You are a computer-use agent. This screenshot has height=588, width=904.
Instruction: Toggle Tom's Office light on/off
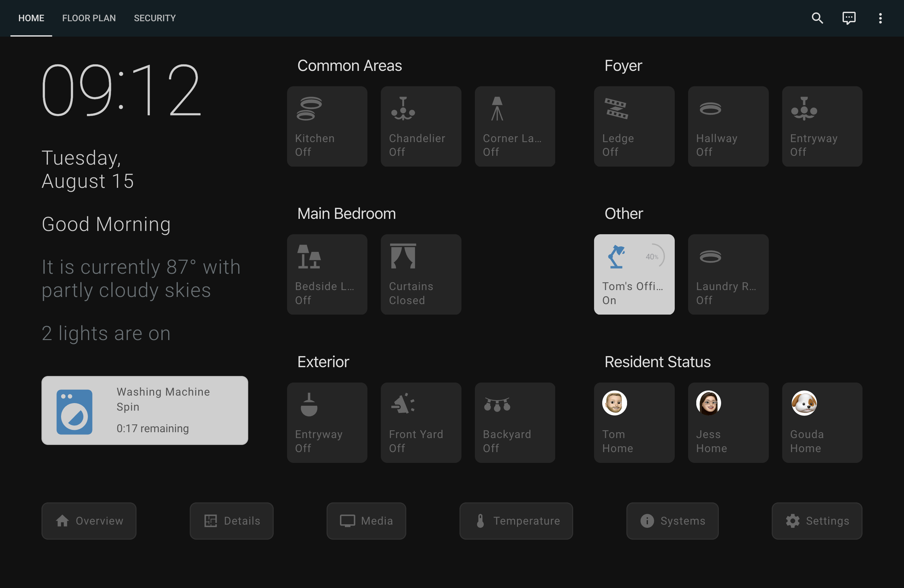click(634, 274)
